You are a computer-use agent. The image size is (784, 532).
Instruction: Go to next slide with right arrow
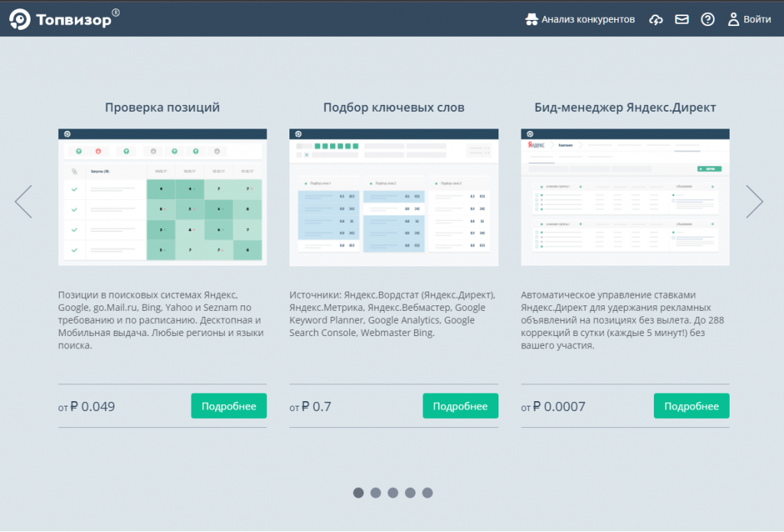coord(755,201)
